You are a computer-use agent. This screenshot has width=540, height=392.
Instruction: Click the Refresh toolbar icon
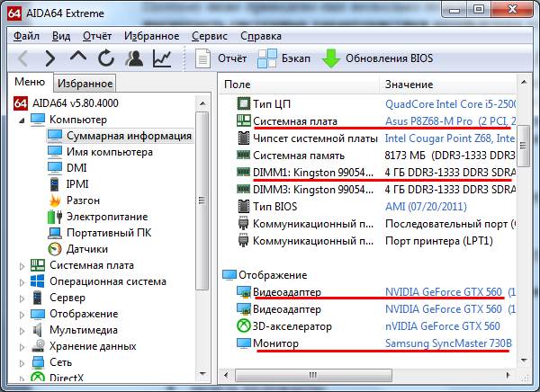106,59
